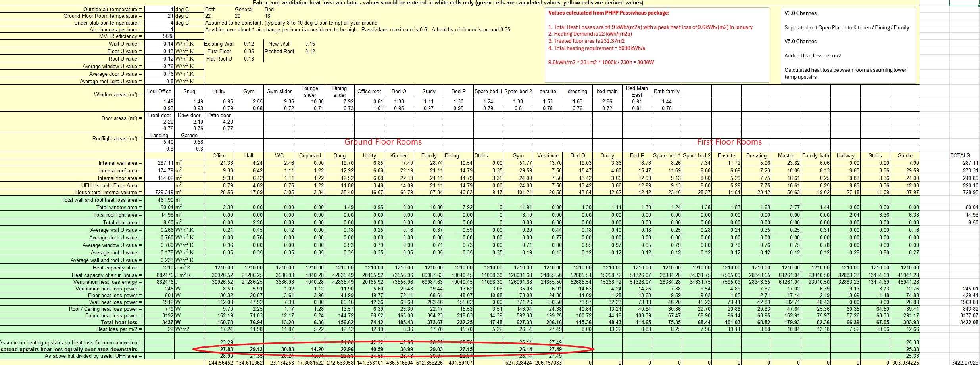This screenshot has width=980, height=365.
Task: Select Utility spread upstairs heat loss 40.59
Action: coord(369,350)
